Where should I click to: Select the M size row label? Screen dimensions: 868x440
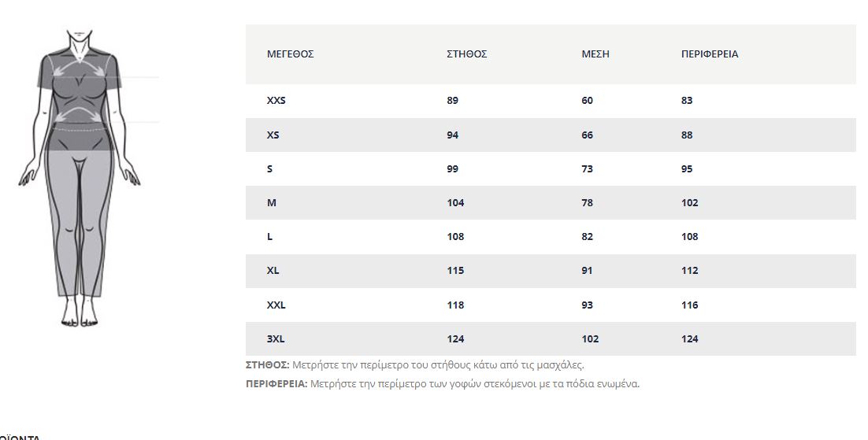click(x=271, y=202)
